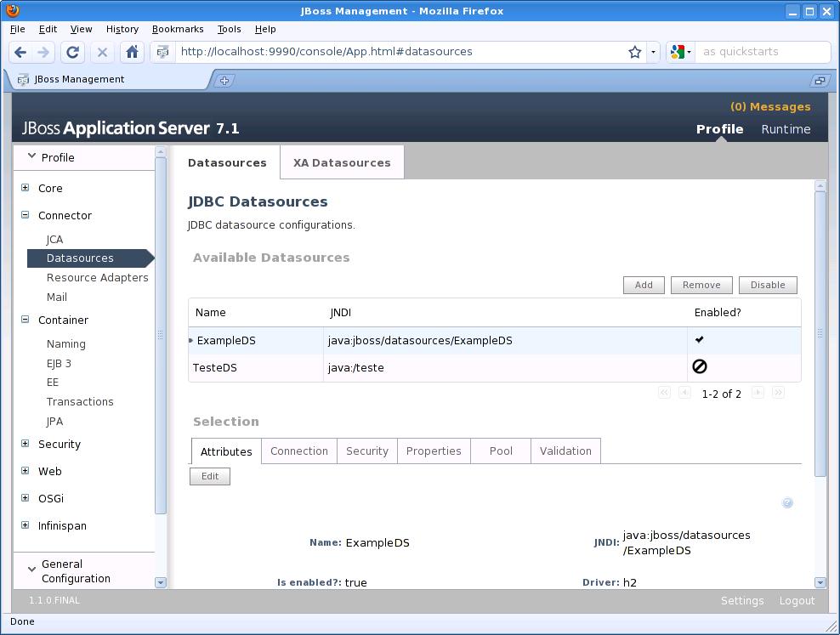Click the Logout link in the footer

pyautogui.click(x=797, y=601)
